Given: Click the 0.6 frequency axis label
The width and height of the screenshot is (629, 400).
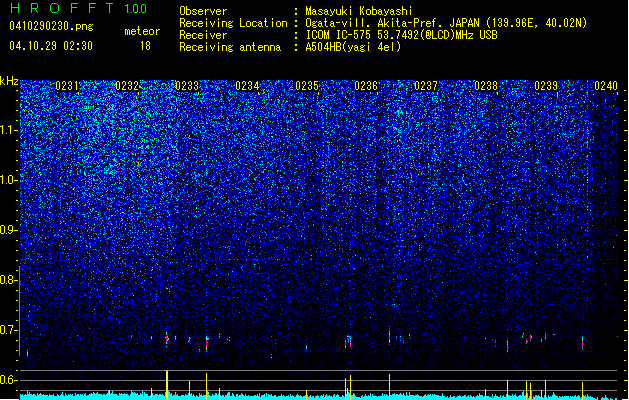Looking at the screenshot, I should click(9, 380).
